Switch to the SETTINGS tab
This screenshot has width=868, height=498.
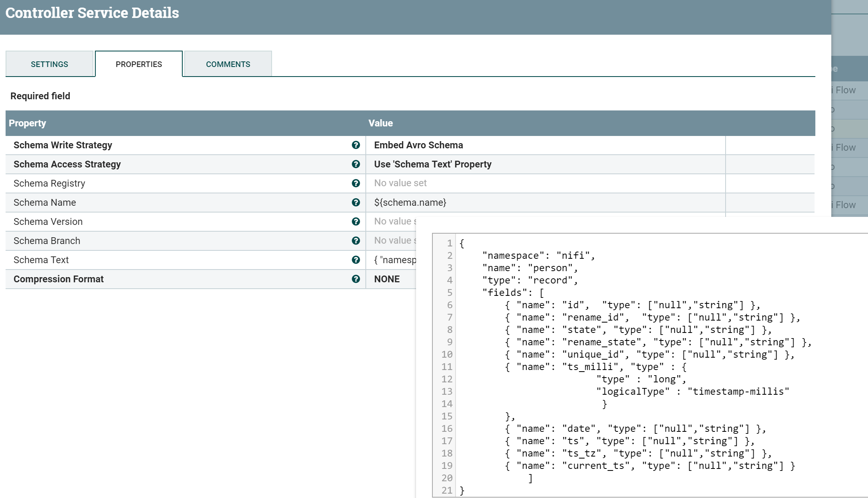49,64
